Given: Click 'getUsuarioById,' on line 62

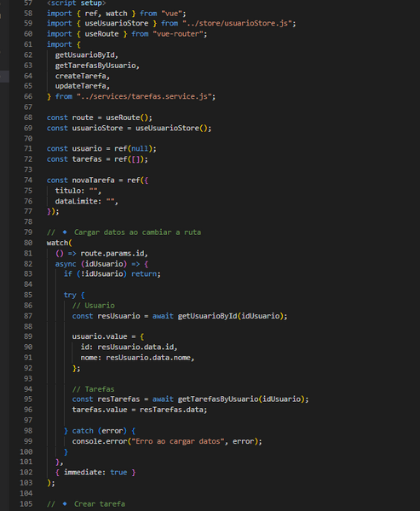Looking at the screenshot, I should point(86,55).
